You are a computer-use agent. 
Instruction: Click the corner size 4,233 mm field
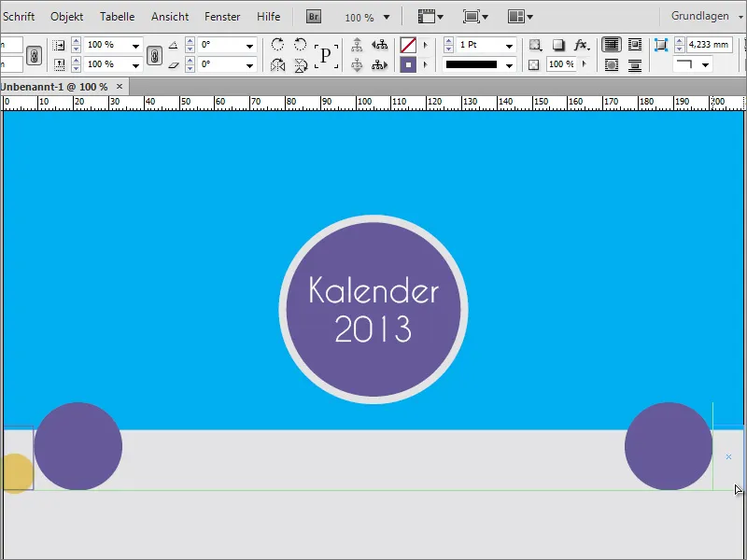[x=710, y=45]
